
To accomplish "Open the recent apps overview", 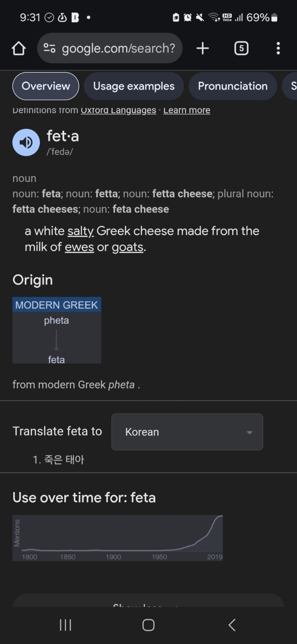I will [x=65, y=624].
